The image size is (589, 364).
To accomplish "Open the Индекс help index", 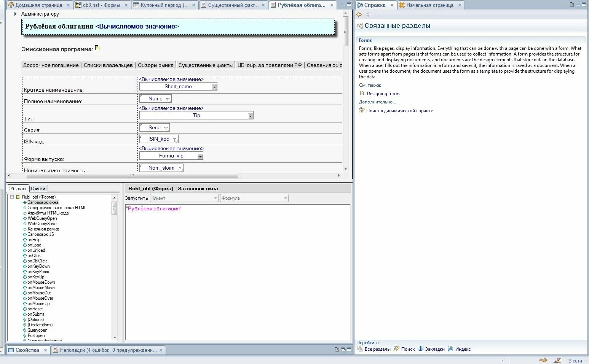I will (x=459, y=349).
